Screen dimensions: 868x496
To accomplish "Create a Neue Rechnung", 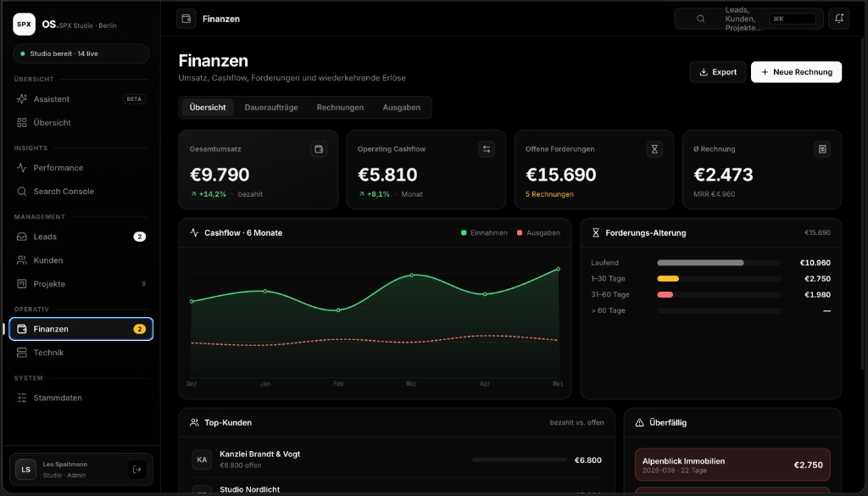I will 796,72.
